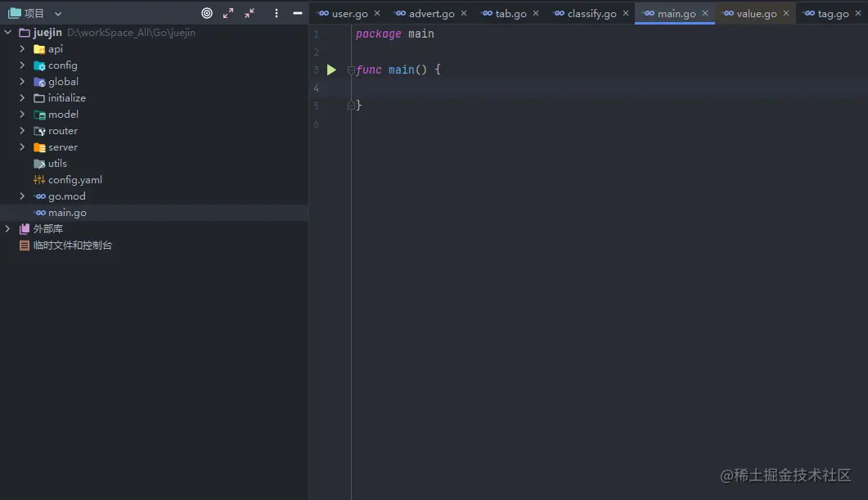
Task: Click the model folder icon
Action: tap(39, 115)
